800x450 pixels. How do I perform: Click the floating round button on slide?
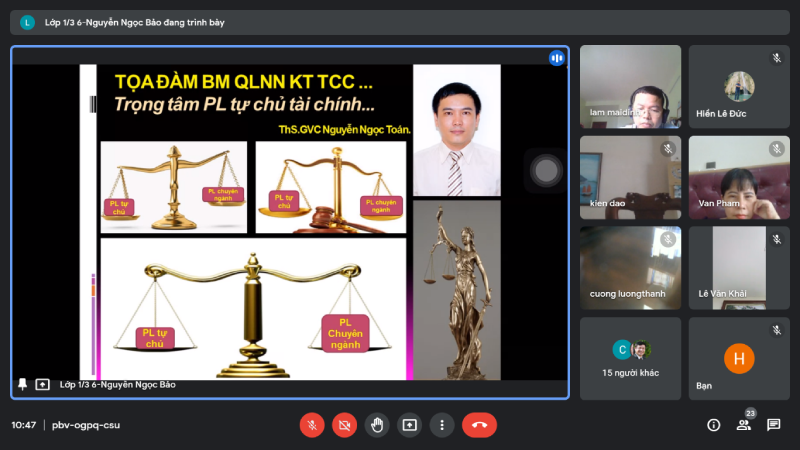(546, 171)
